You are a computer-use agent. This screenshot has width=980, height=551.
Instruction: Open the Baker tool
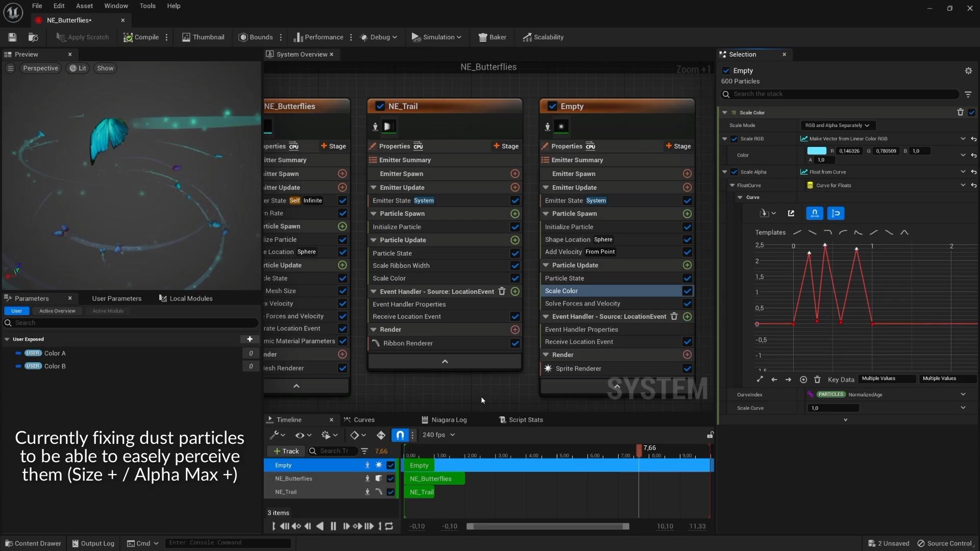click(492, 37)
